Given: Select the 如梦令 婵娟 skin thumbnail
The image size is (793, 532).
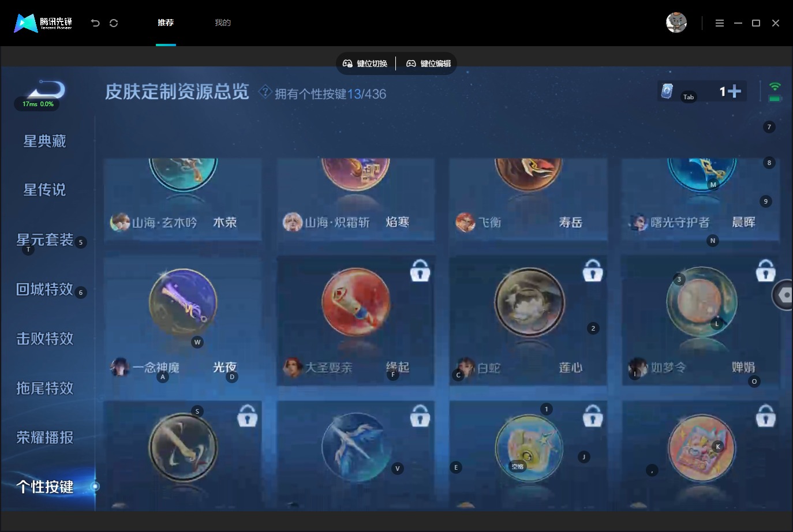Looking at the screenshot, I should 701,302.
